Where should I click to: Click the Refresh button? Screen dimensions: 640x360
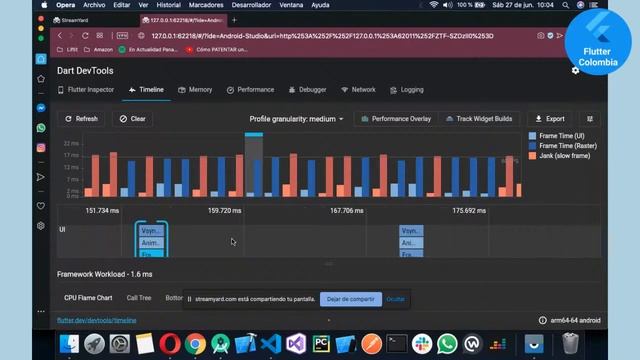81,119
